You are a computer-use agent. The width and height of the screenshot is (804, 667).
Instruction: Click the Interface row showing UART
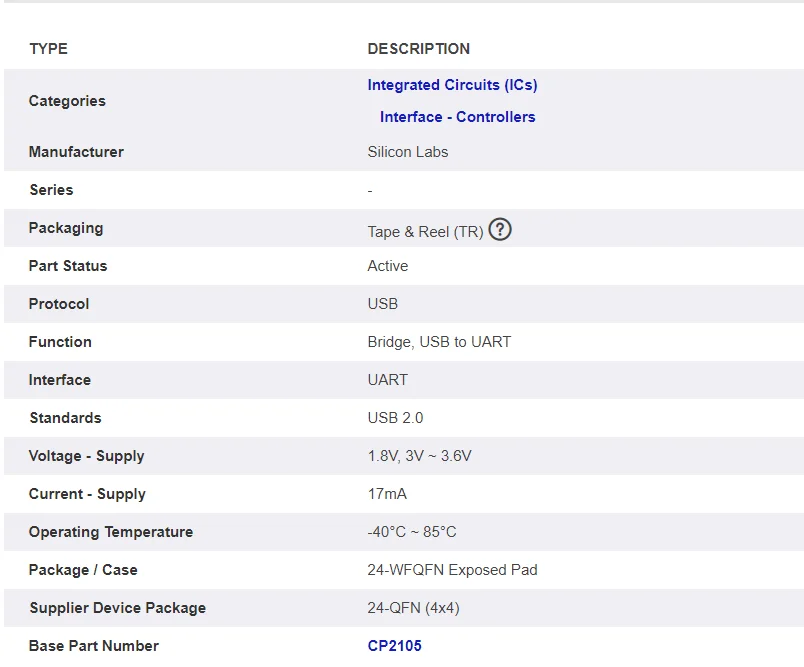coord(385,380)
